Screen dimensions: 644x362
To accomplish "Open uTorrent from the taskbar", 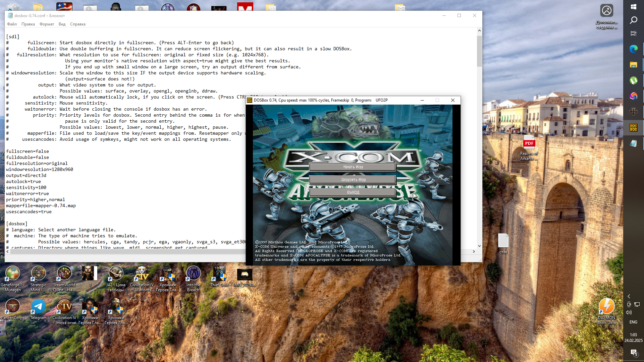I will pos(633,80).
